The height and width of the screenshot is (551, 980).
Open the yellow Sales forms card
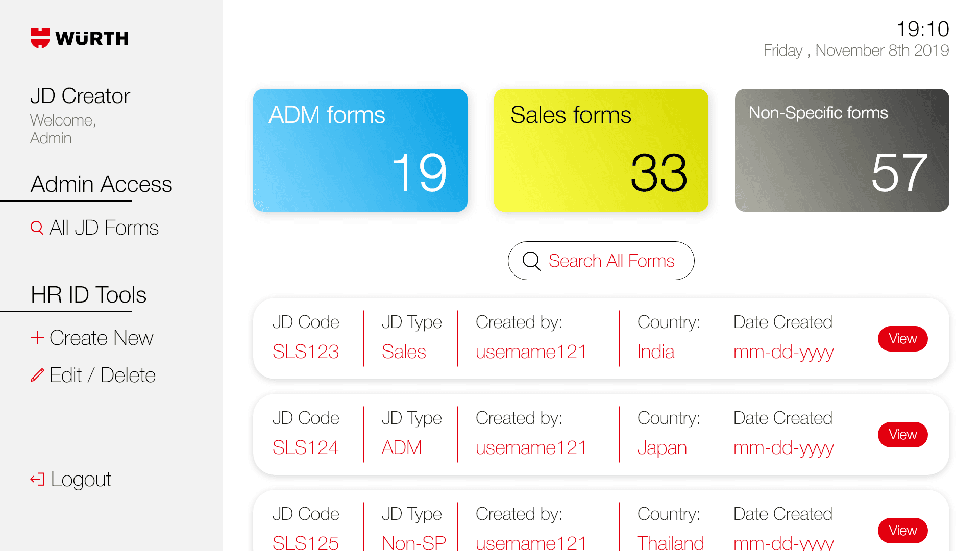[601, 150]
